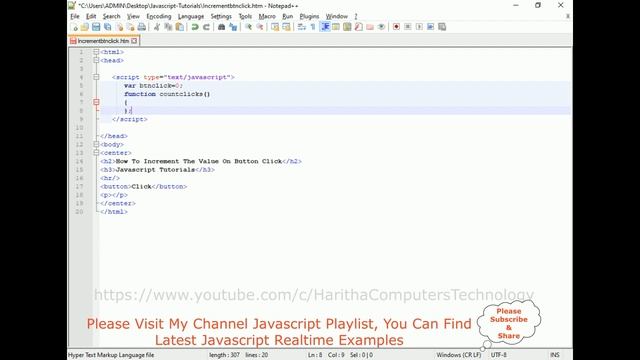
Task: Close the Incrementbtnclick.htm tab with its X
Action: point(134,41)
